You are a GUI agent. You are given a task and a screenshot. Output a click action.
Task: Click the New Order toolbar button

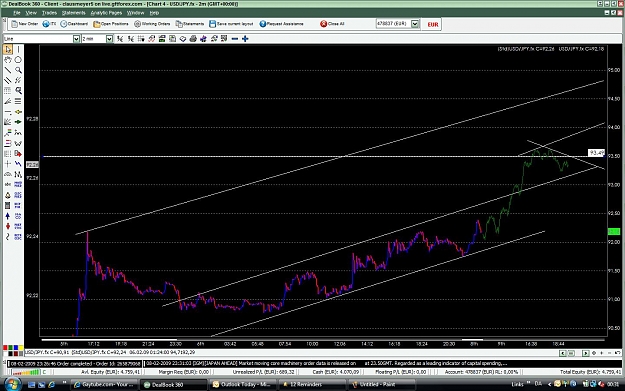(x=25, y=24)
